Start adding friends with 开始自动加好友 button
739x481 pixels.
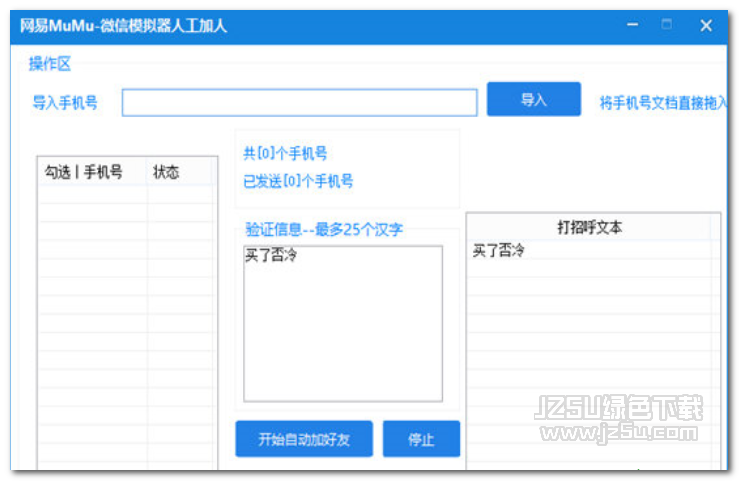coord(304,439)
